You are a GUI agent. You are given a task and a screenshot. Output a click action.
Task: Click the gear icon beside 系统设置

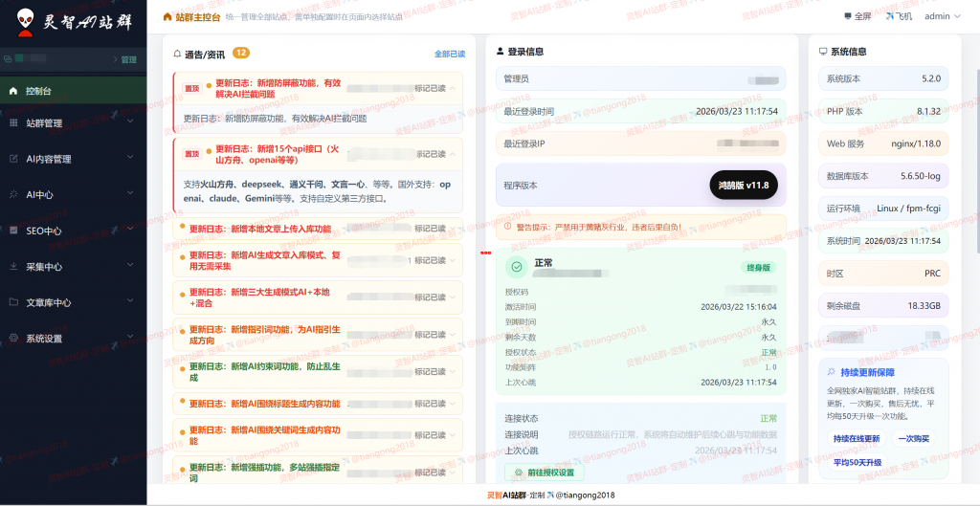[x=13, y=339]
